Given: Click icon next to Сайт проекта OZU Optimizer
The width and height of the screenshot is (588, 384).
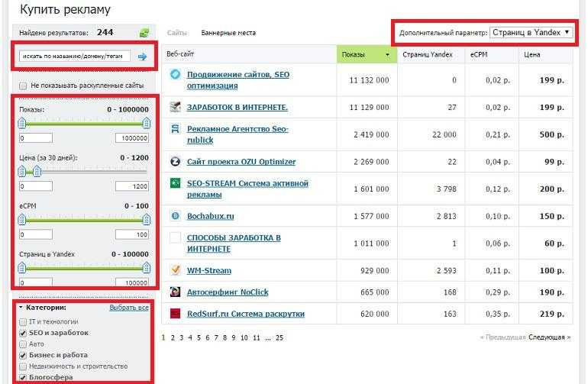Looking at the screenshot, I should tap(175, 162).
